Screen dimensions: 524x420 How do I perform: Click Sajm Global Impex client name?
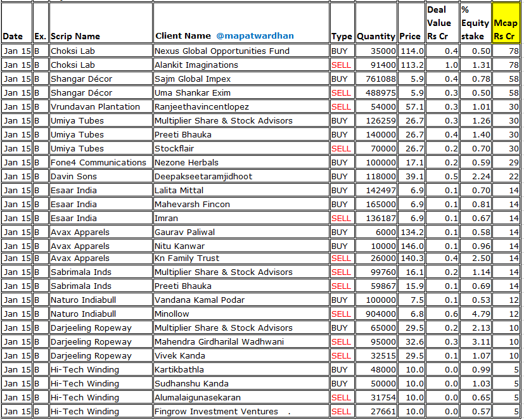193,79
